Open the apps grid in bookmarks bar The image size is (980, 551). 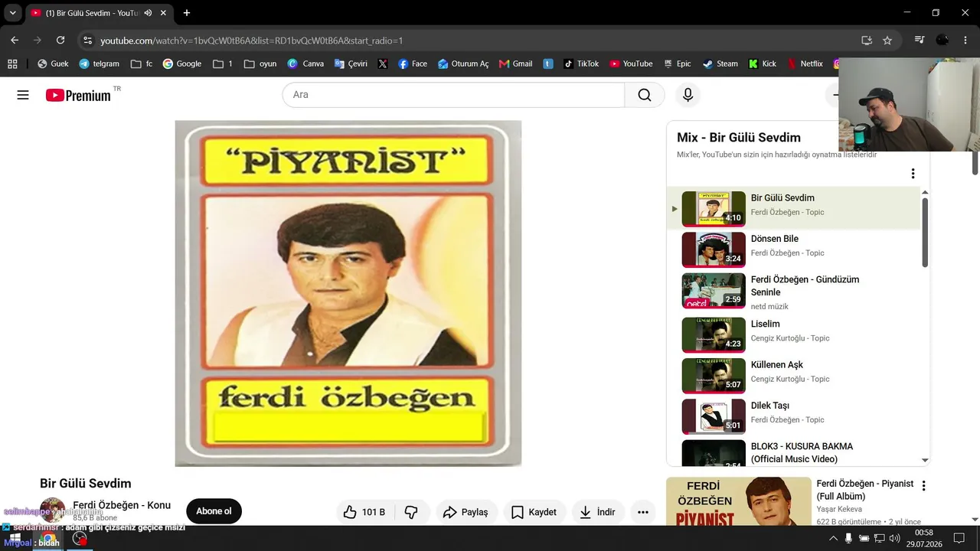12,64
